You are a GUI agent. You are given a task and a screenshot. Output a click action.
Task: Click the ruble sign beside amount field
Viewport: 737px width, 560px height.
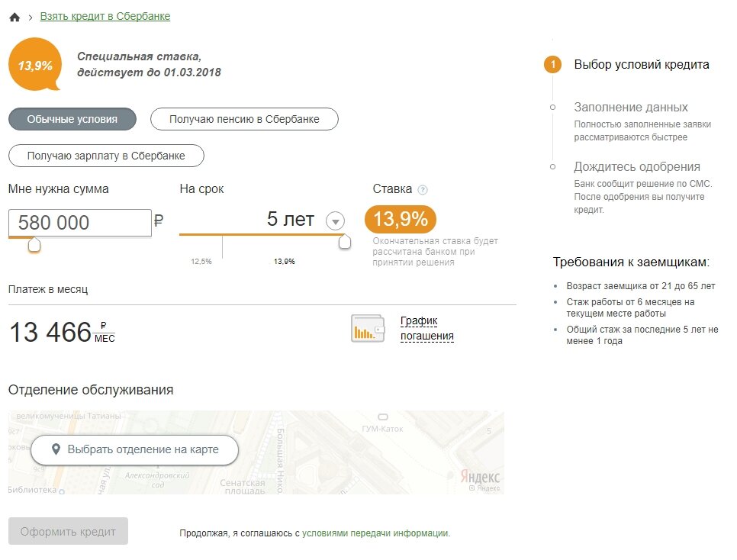point(159,221)
